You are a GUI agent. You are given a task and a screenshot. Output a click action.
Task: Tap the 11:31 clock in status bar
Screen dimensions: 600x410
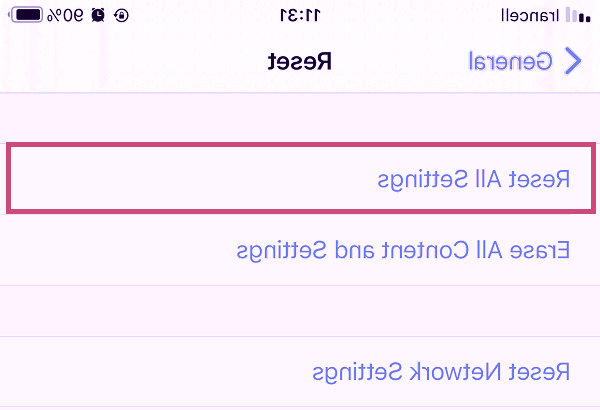[299, 15]
